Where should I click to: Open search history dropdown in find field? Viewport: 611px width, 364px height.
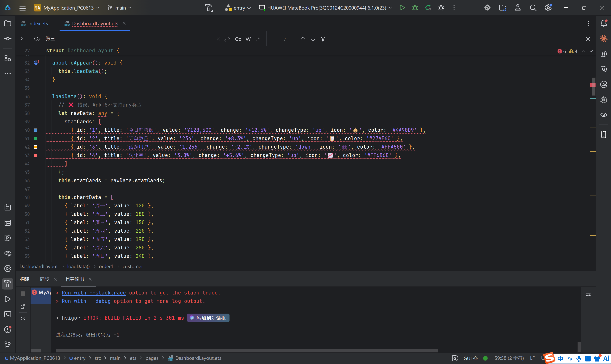37,39
